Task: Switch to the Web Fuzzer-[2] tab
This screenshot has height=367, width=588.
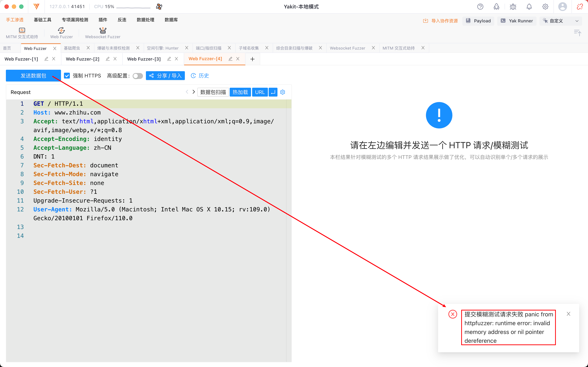Action: tap(83, 59)
